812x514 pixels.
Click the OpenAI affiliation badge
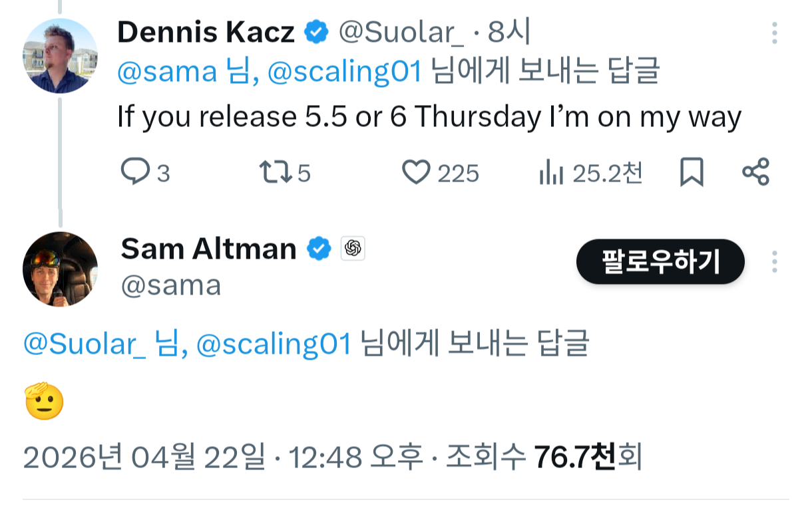coord(353,249)
